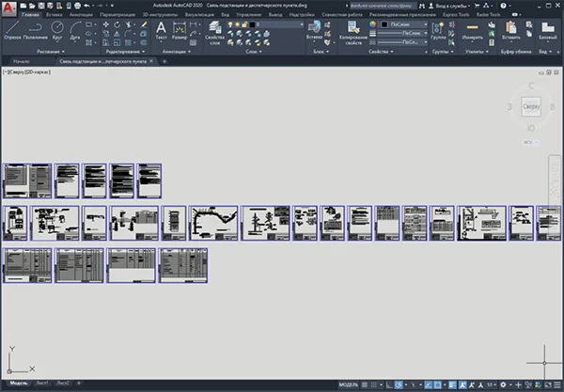The height and width of the screenshot is (392, 564).
Task: Click the object color wheel swatch
Action: point(372,24)
